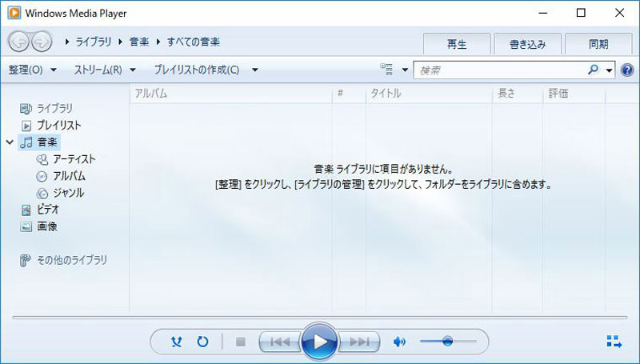Click the Windows Media Player title icon
The height and width of the screenshot is (364, 640).
coord(14,13)
